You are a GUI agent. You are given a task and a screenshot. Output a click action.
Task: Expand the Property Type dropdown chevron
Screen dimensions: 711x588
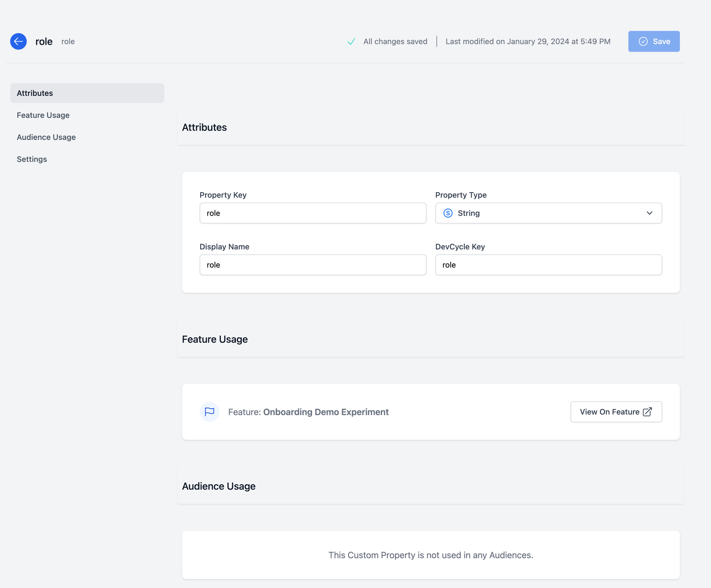[649, 213]
